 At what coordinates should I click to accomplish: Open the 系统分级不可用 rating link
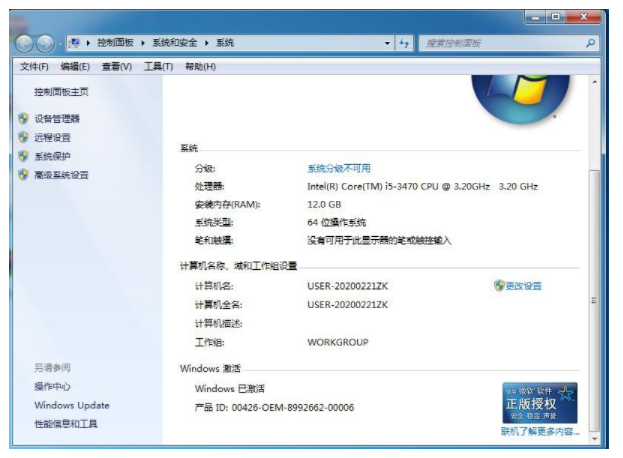pyautogui.click(x=338, y=168)
